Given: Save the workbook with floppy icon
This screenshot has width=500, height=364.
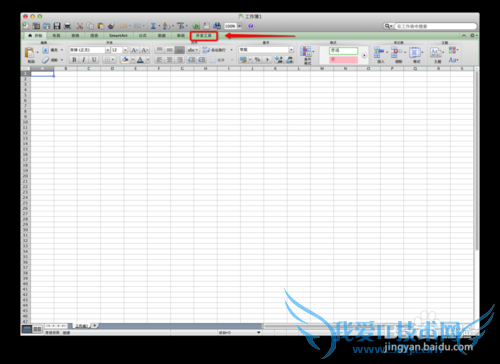Looking at the screenshot, I should pos(57,26).
